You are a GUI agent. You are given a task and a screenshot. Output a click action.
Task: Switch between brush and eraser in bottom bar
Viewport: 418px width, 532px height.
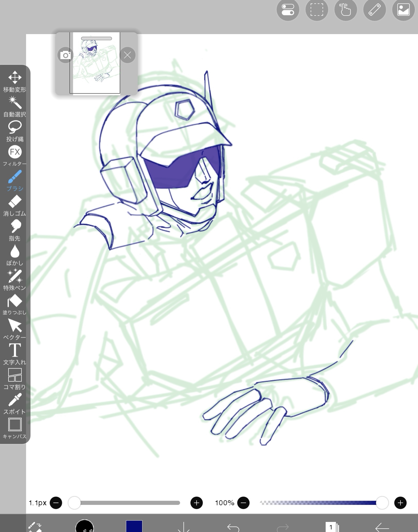tap(35, 527)
